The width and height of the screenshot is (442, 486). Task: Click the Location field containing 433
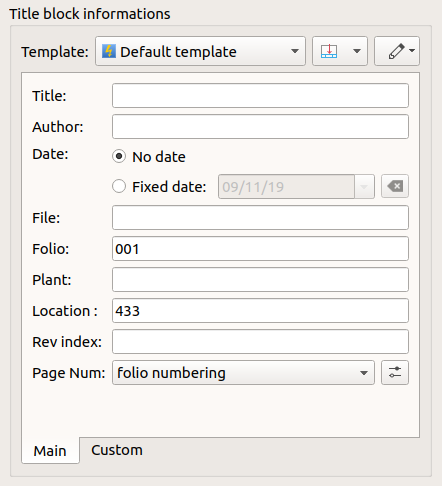click(260, 311)
